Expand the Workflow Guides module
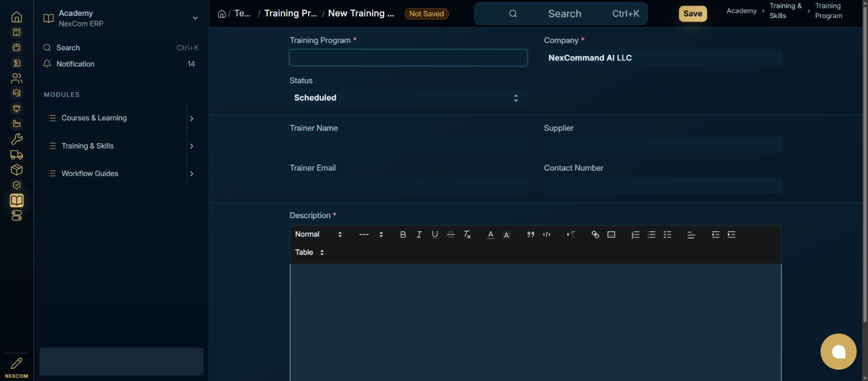Screen dimensions: 868x381 [192, 174]
